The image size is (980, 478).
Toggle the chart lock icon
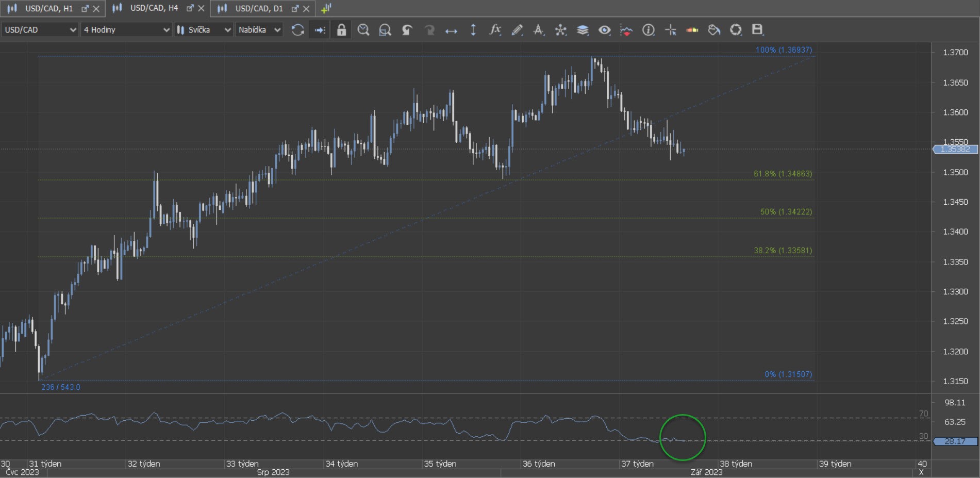[x=341, y=30]
